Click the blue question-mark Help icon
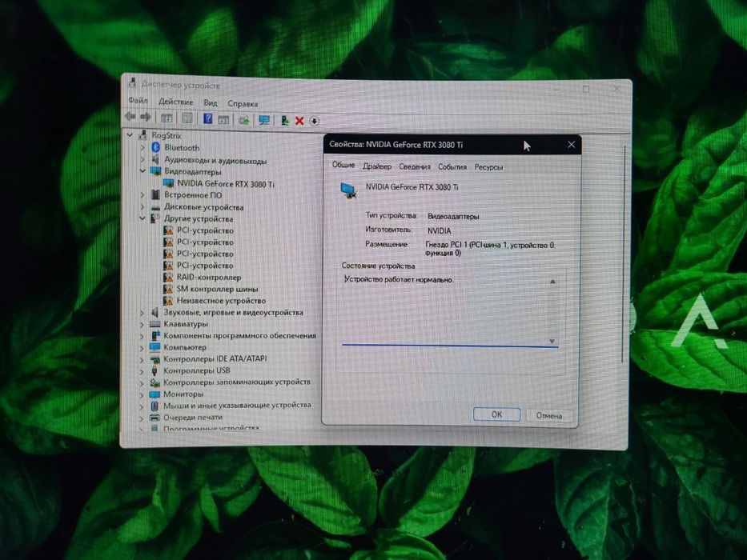747x560 pixels. click(x=207, y=118)
